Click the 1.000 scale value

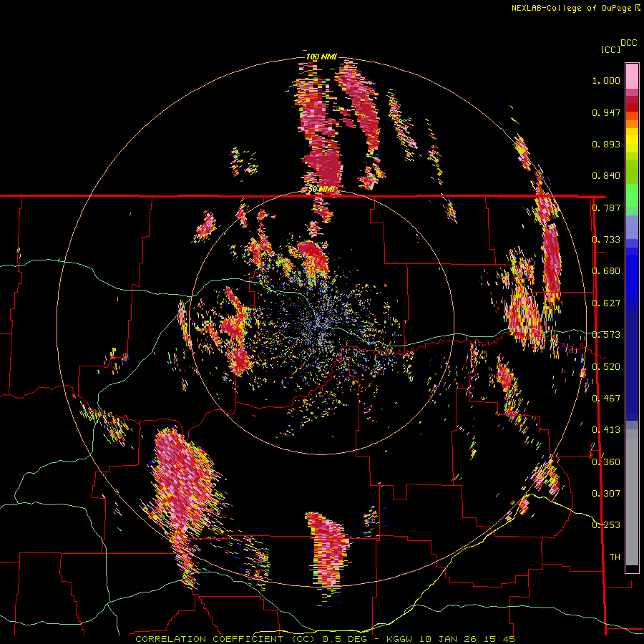[606, 80]
